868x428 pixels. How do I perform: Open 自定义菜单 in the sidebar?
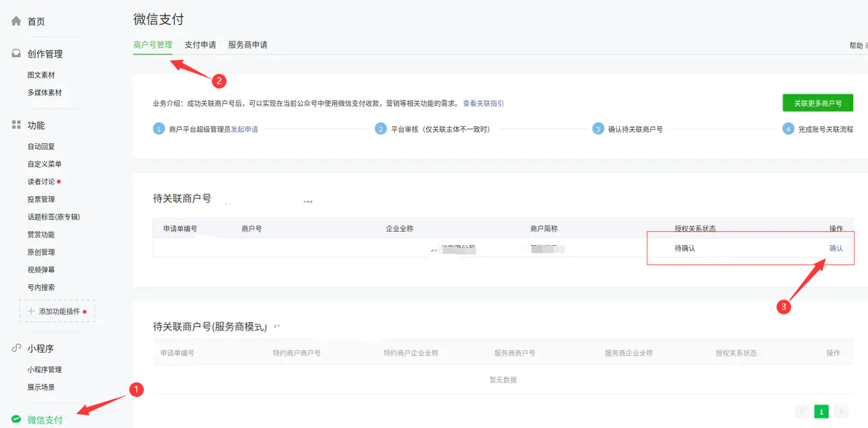(x=44, y=164)
